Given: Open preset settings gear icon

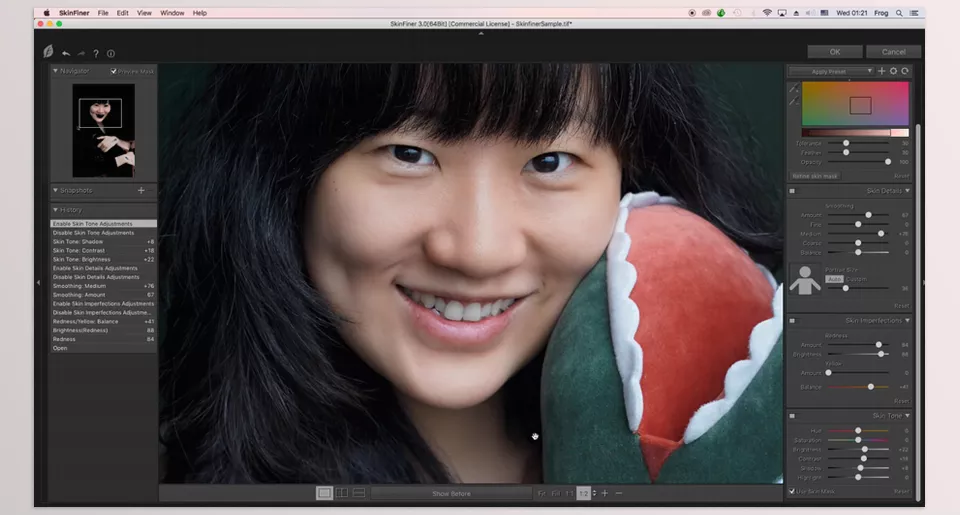Looking at the screenshot, I should [x=893, y=71].
